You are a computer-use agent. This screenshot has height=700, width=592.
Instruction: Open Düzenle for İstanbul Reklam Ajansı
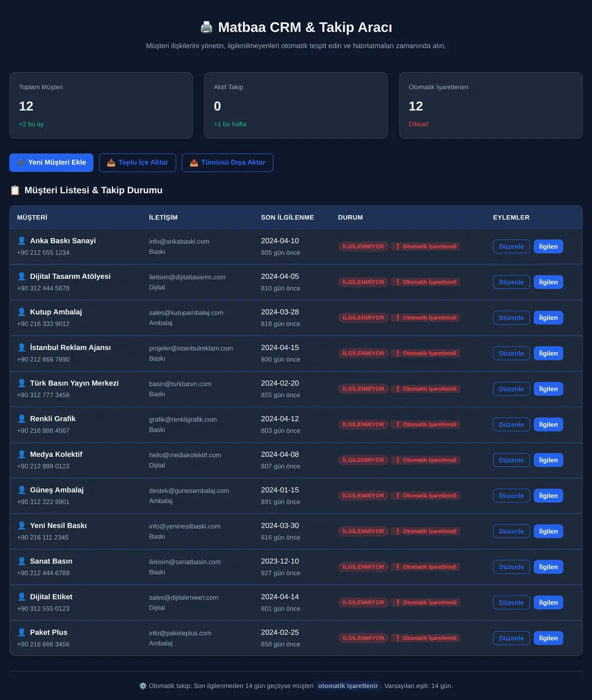[512, 353]
